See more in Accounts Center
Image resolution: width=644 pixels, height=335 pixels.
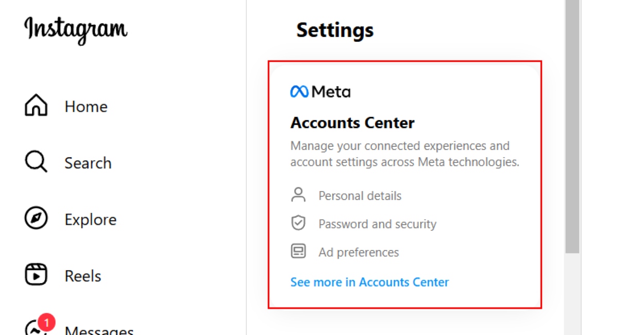click(369, 282)
